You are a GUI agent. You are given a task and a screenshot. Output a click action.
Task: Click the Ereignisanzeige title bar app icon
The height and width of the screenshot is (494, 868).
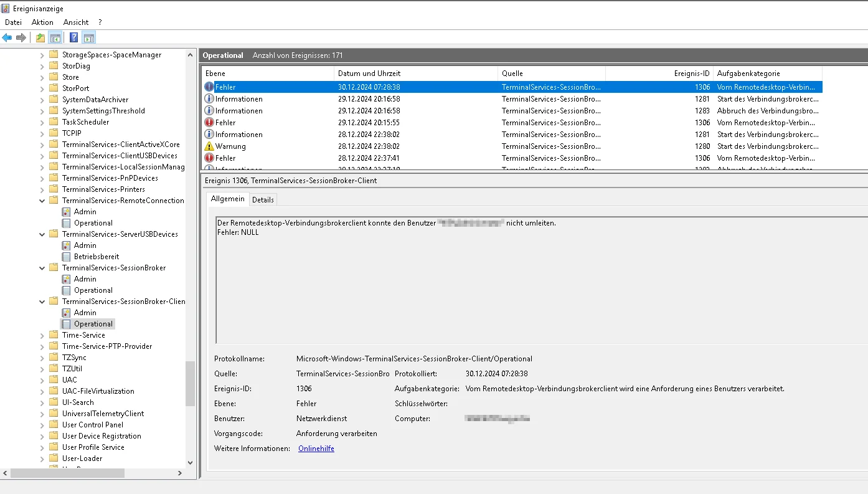(x=6, y=9)
